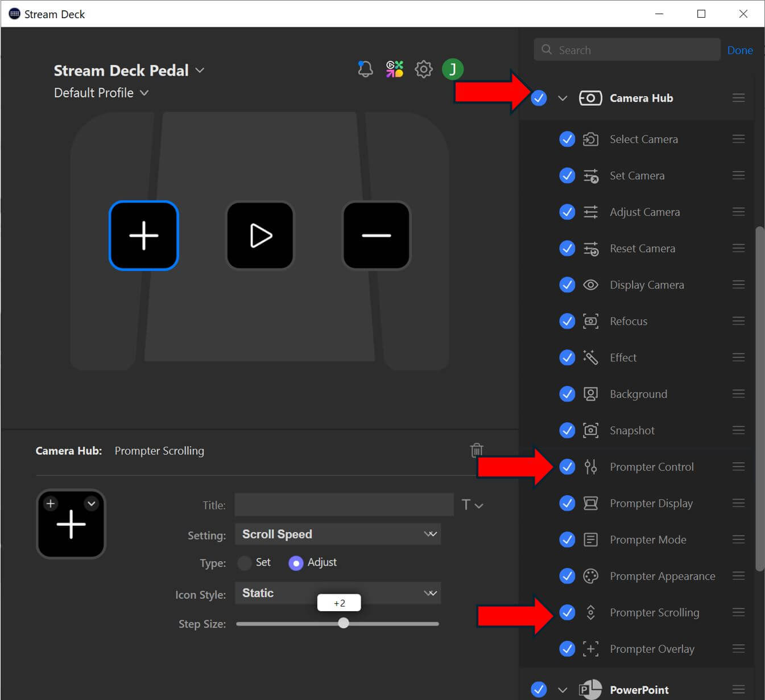This screenshot has width=765, height=700.
Task: Toggle the Select Camera checkbox
Action: coord(567,139)
